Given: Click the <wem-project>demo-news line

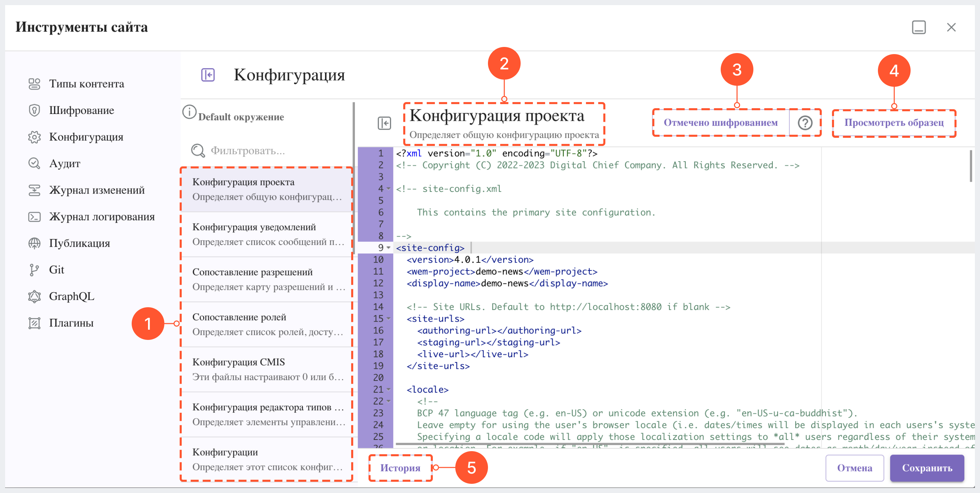Looking at the screenshot, I should [502, 271].
